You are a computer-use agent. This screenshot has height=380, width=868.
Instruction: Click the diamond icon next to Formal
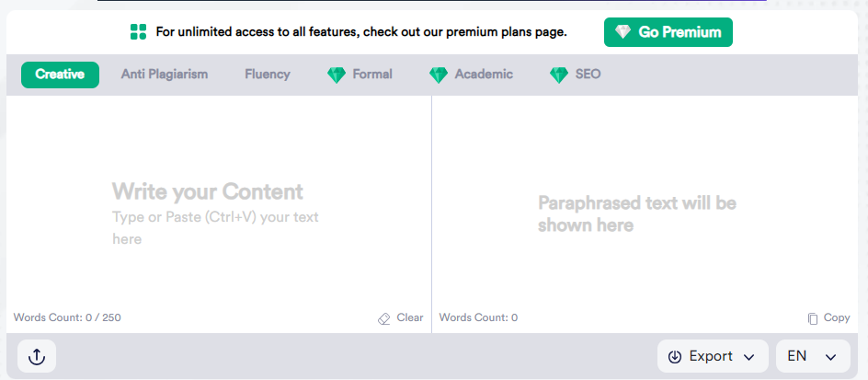pyautogui.click(x=337, y=75)
